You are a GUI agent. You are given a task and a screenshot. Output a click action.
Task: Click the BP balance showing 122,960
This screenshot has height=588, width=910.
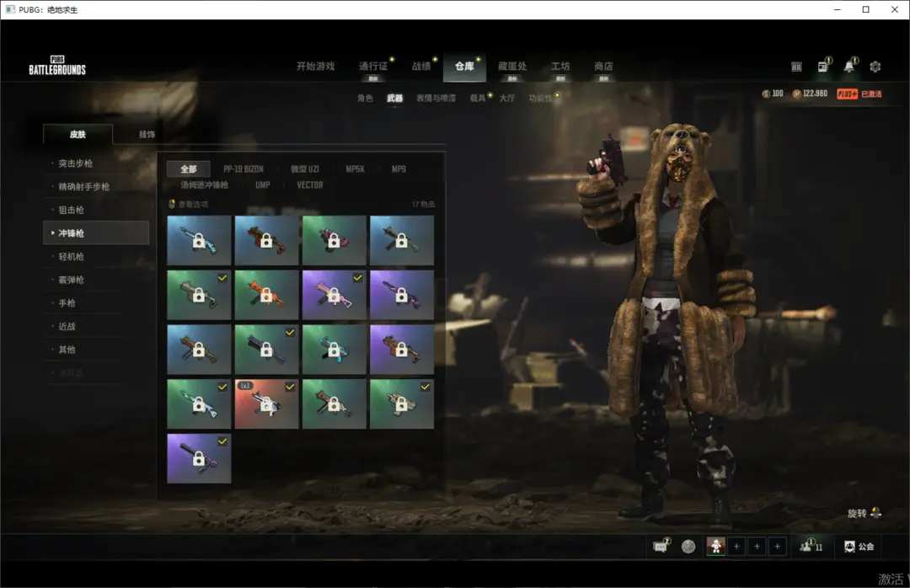[810, 94]
